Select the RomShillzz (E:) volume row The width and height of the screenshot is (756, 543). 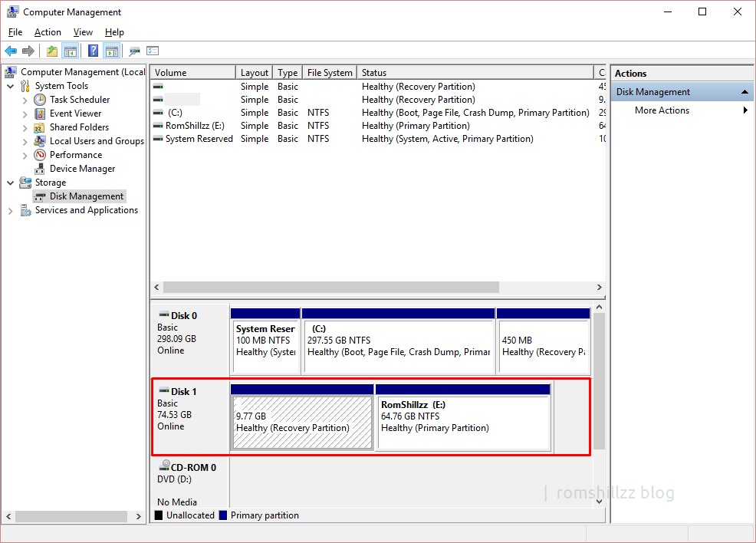click(x=378, y=126)
